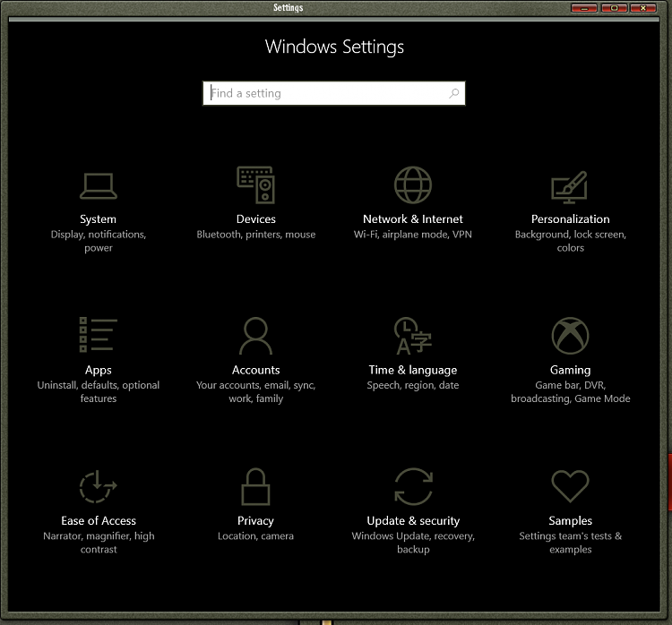Open System settings laptop icon
672x625 pixels.
point(99,186)
